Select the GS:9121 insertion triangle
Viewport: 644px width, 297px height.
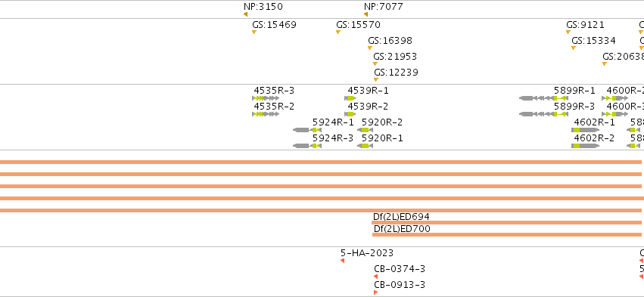(568, 32)
